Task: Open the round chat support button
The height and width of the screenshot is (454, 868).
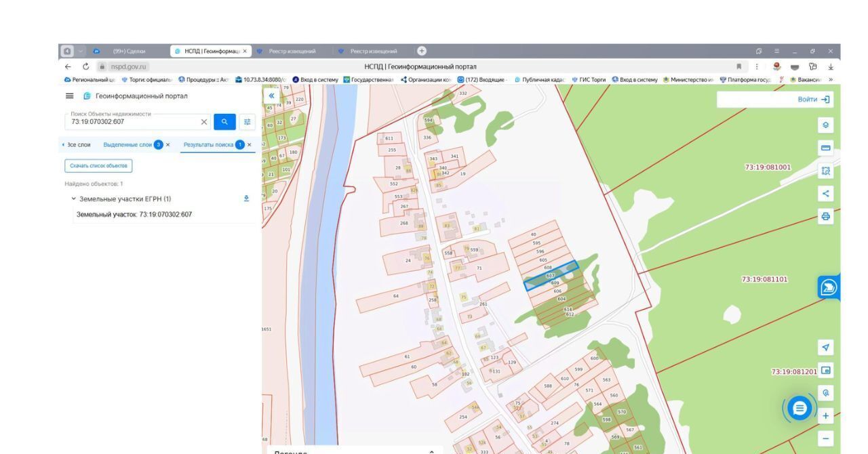Action: pos(800,408)
